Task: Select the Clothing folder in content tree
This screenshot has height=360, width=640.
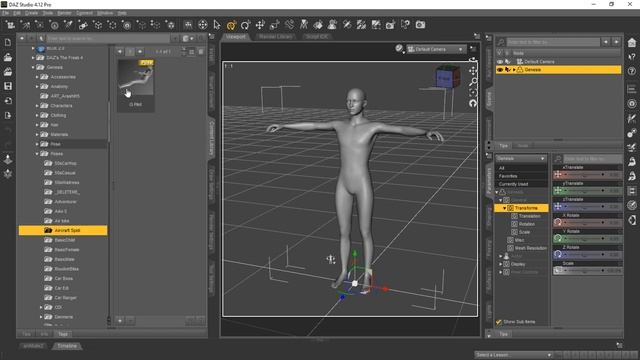Action: 58,115
